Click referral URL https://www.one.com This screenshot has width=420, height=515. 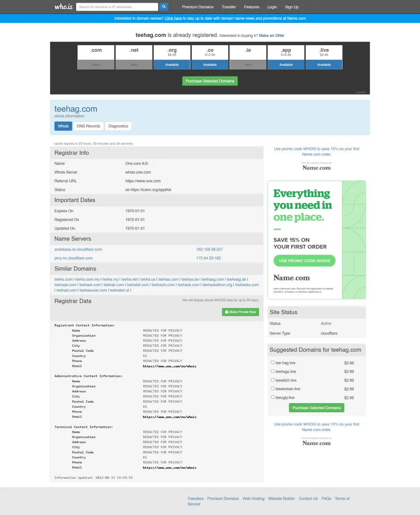coord(143,181)
